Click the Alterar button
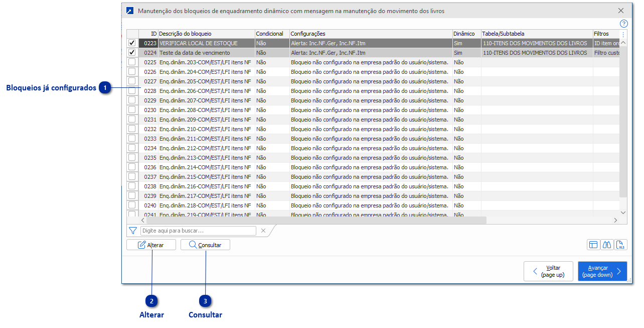The image size is (644, 328). (151, 245)
